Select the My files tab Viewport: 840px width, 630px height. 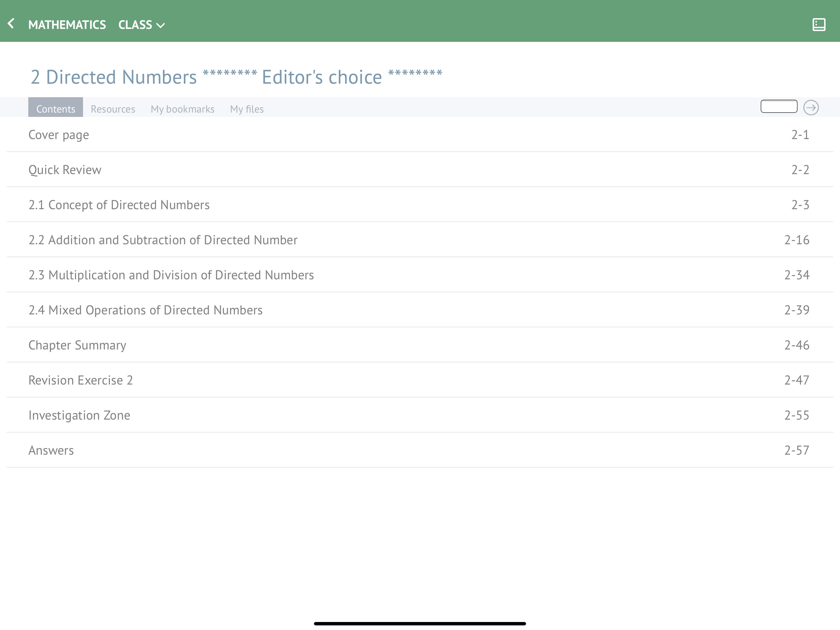pyautogui.click(x=247, y=109)
